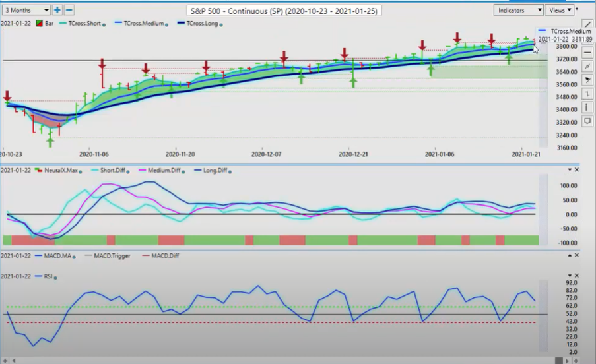Close the RSI indicator panel
The image size is (596, 364).
pos(577,276)
